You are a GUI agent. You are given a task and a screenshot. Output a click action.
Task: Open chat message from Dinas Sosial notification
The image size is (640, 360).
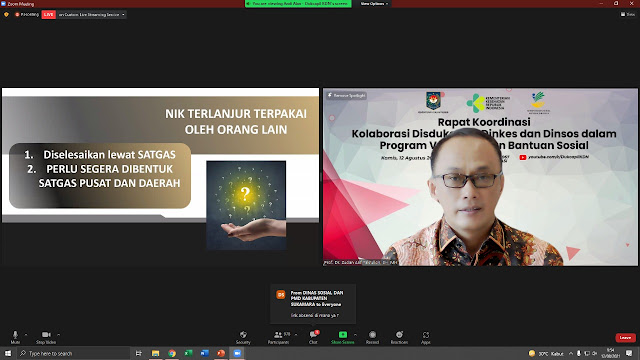click(313, 304)
